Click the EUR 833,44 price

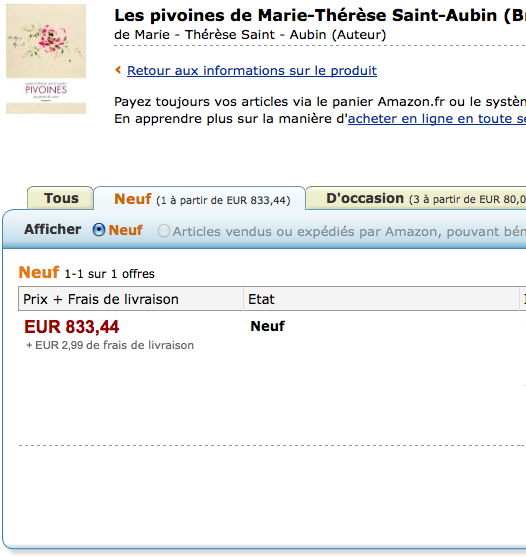tap(72, 327)
